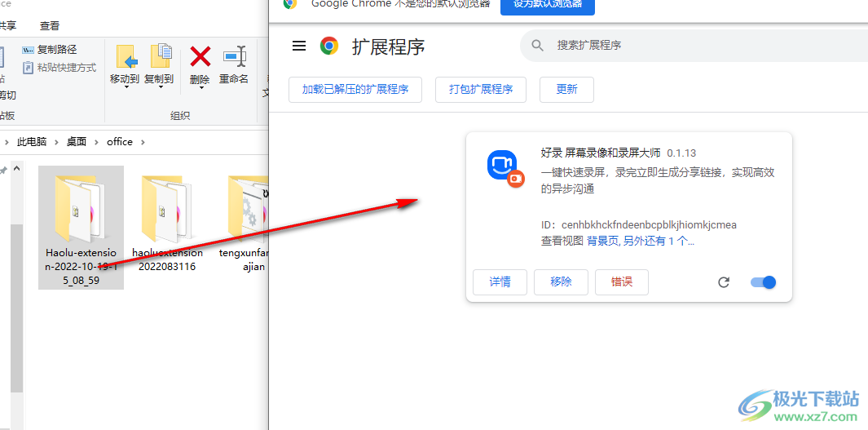Click the 复制到 icon in Explorer
Screen dimensions: 868x430
pyautogui.click(x=160, y=58)
